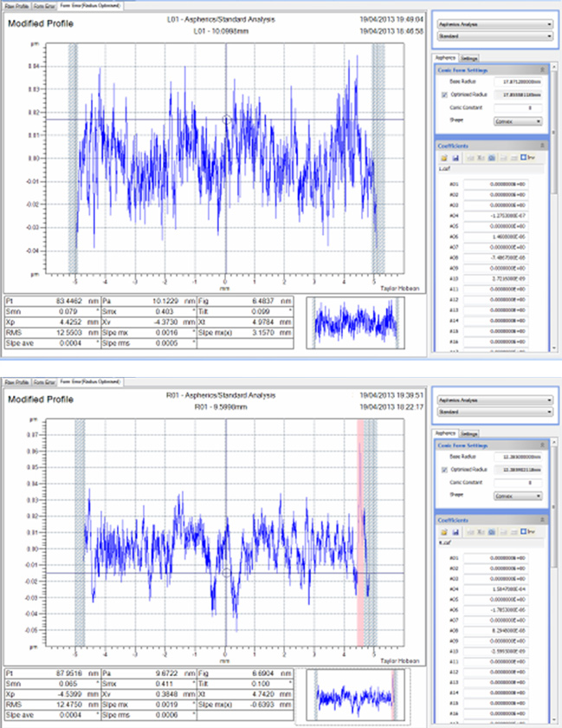Click highlighted blue toolbar icon in L01 Coefficients
This screenshot has width=562, height=728.
(x=492, y=158)
